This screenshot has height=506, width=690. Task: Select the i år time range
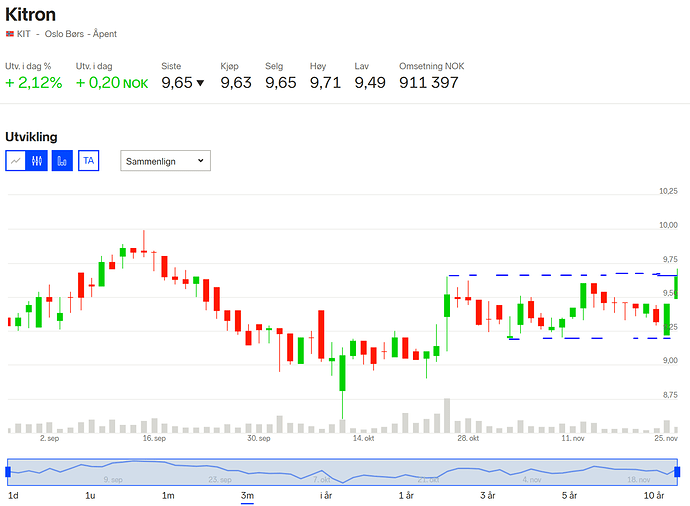326,495
